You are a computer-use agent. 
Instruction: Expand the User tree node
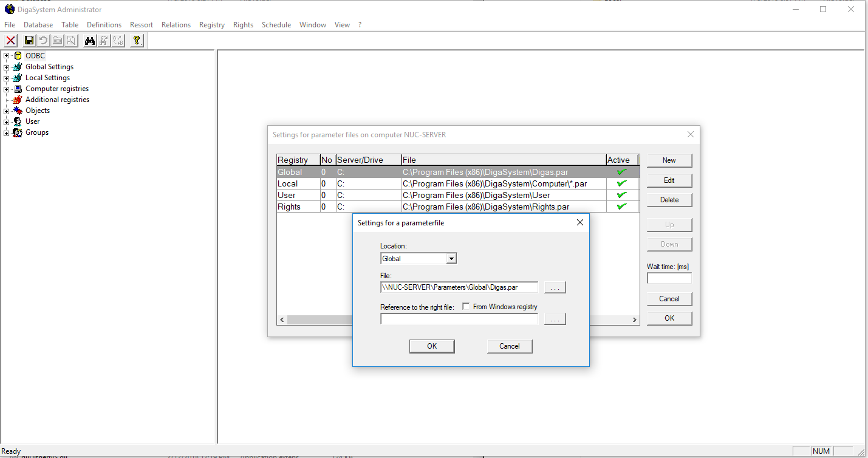[7, 121]
